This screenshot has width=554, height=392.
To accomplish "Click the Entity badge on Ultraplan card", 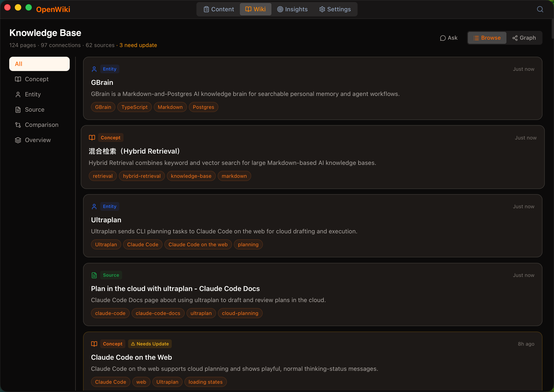I will point(110,206).
